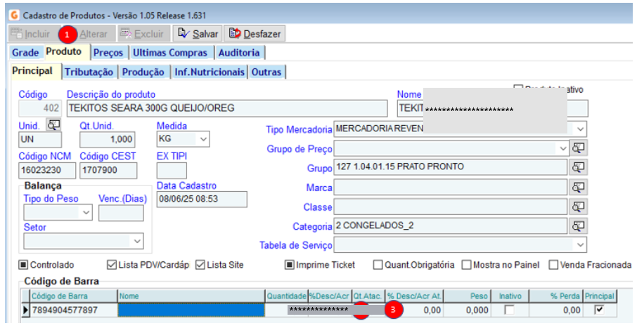
Task: Click the empty Marca field
Action: point(451,187)
